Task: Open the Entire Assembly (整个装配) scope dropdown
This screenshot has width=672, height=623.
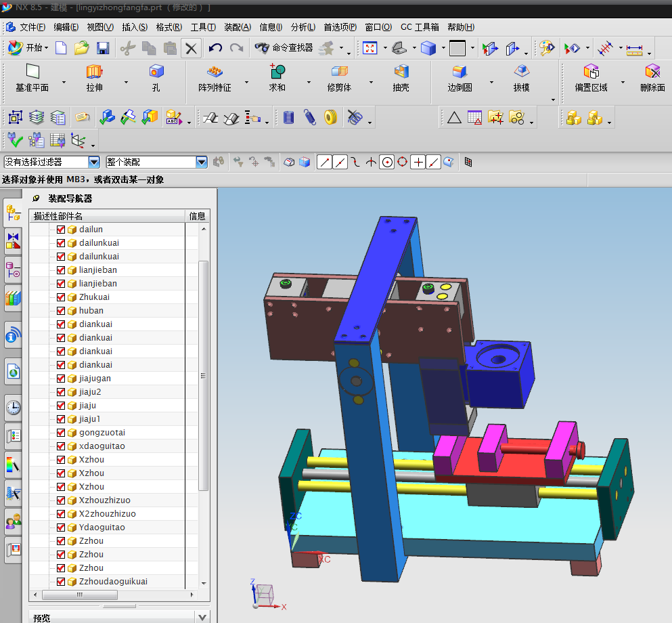Action: tap(202, 162)
